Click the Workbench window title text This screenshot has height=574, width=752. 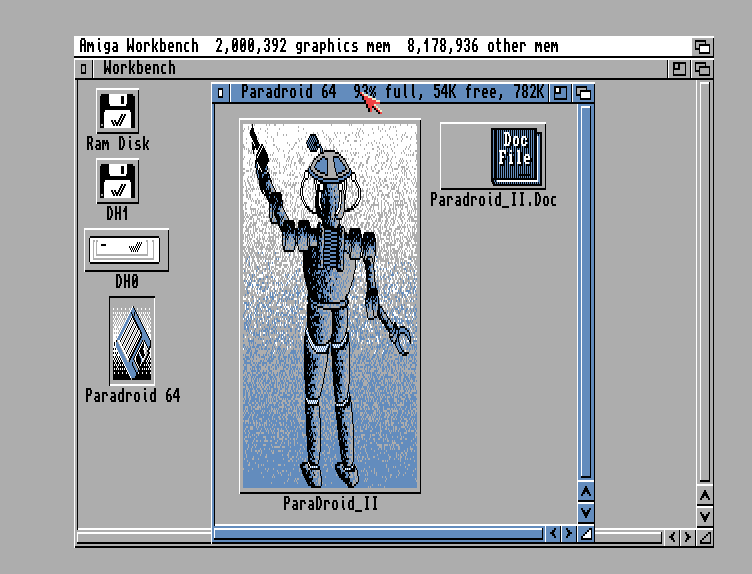point(139,69)
